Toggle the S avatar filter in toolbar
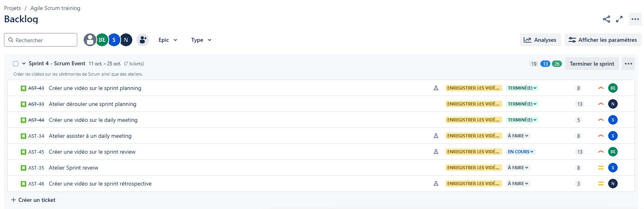The image size is (644, 209). (x=114, y=40)
